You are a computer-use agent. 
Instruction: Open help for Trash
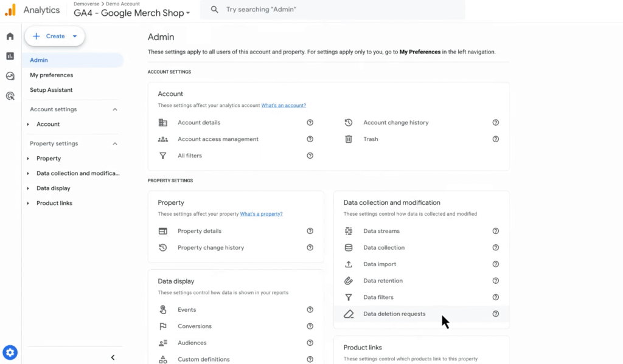click(x=495, y=139)
